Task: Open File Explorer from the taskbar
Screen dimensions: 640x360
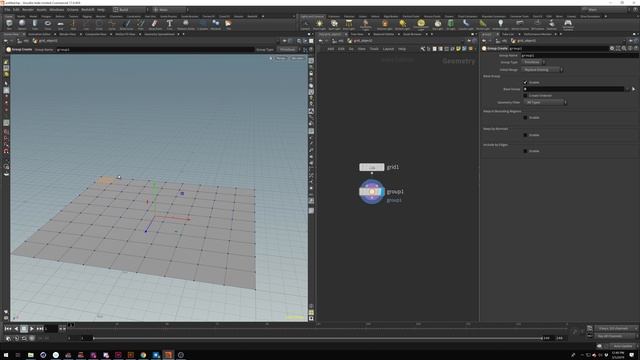Action: (x=31, y=355)
